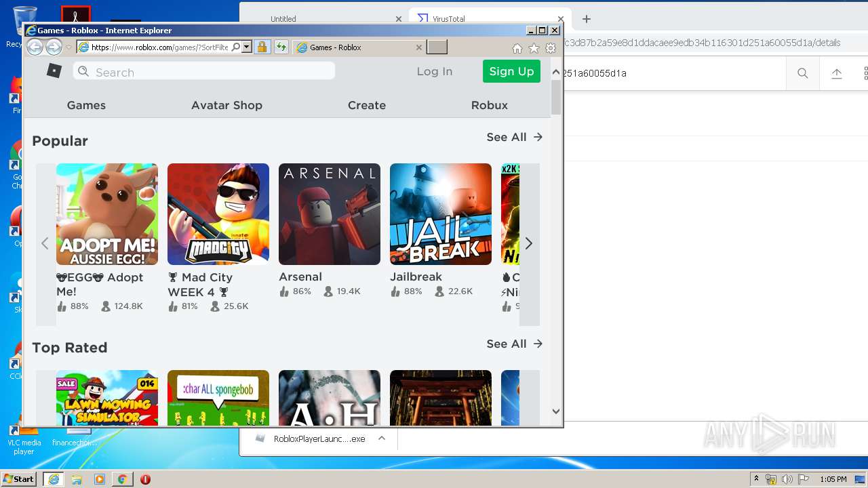Image resolution: width=868 pixels, height=488 pixels.
Task: Open File Explorer from the taskbar
Action: (77, 479)
